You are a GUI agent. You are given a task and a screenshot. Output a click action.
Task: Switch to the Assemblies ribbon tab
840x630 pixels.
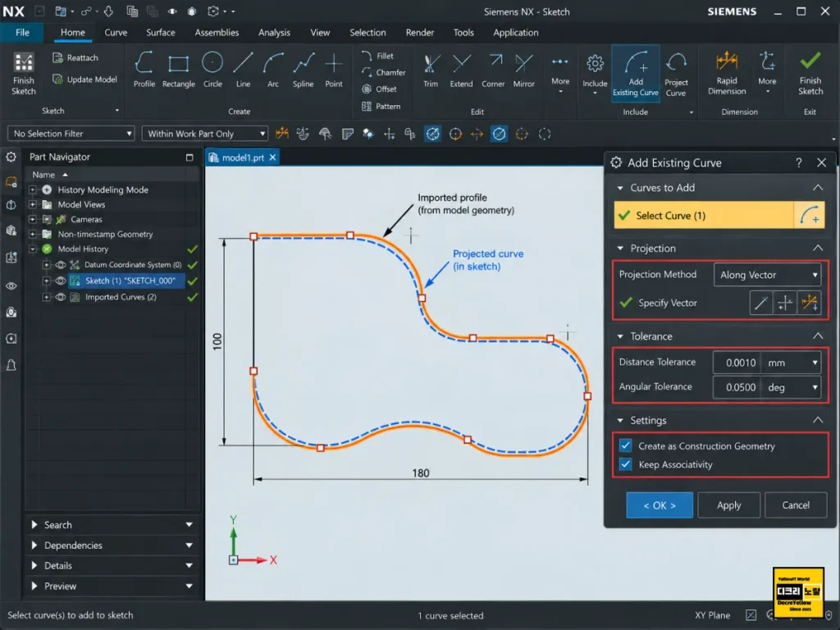[x=217, y=32]
